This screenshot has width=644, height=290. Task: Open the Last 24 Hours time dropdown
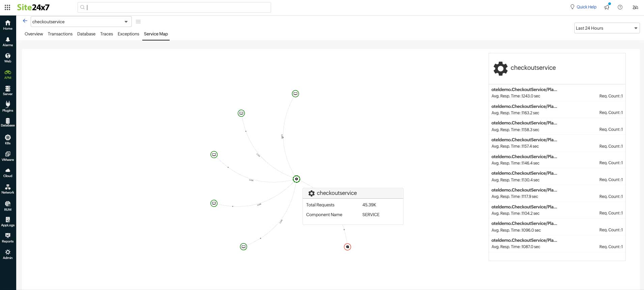tap(607, 28)
